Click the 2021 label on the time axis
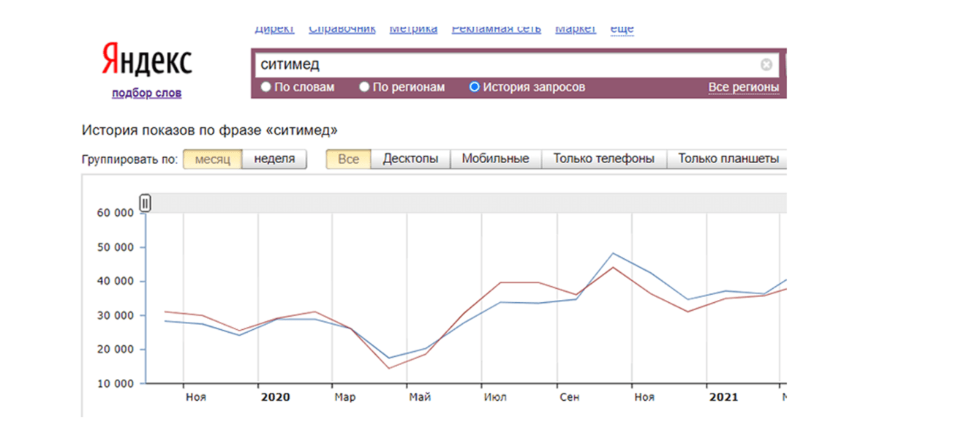Image resolution: width=980 pixels, height=436 pixels. [724, 397]
